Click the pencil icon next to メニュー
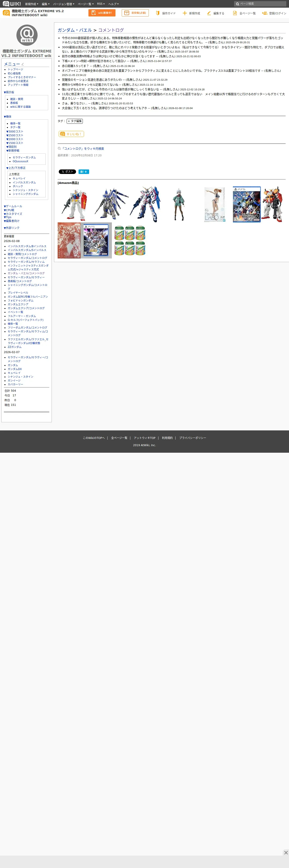Screen dimensions: 289x868 [23, 64]
